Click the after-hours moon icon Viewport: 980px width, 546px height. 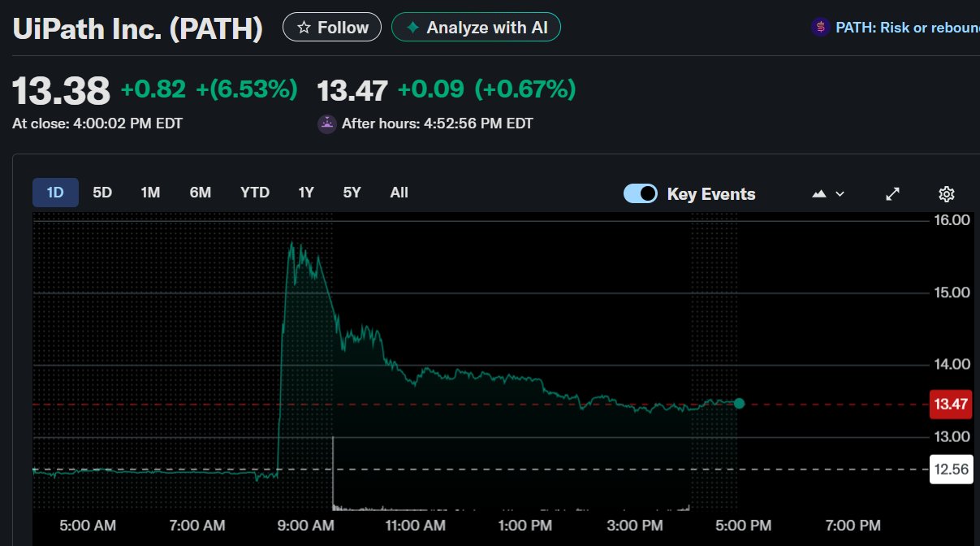click(326, 124)
